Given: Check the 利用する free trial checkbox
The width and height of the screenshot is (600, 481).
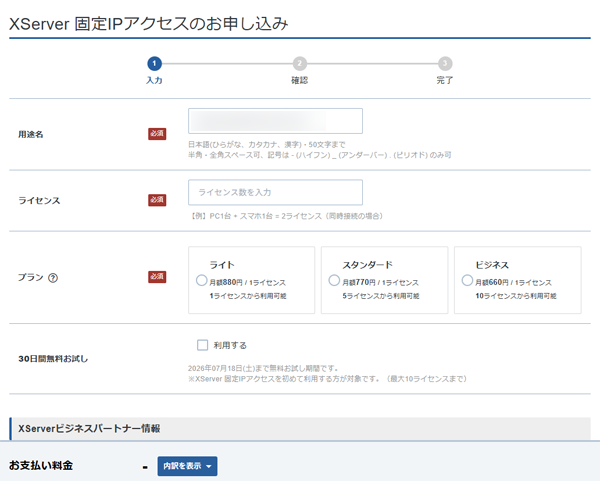Looking at the screenshot, I should 202,345.
